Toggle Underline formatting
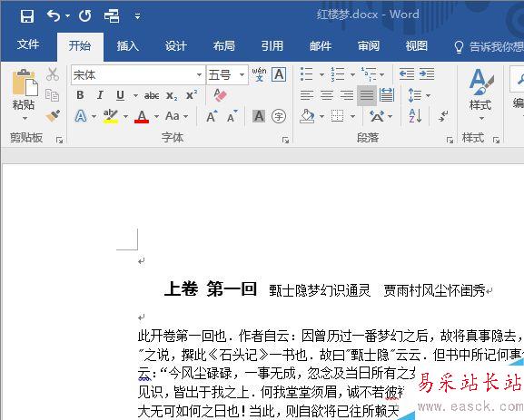 [120, 95]
